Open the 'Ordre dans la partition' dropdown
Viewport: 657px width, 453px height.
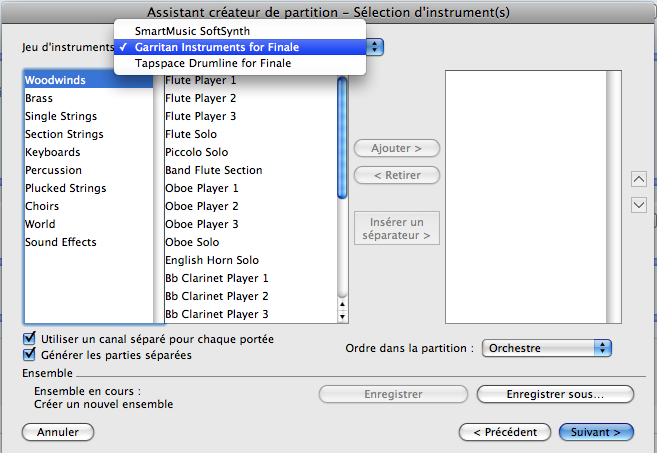[547, 348]
